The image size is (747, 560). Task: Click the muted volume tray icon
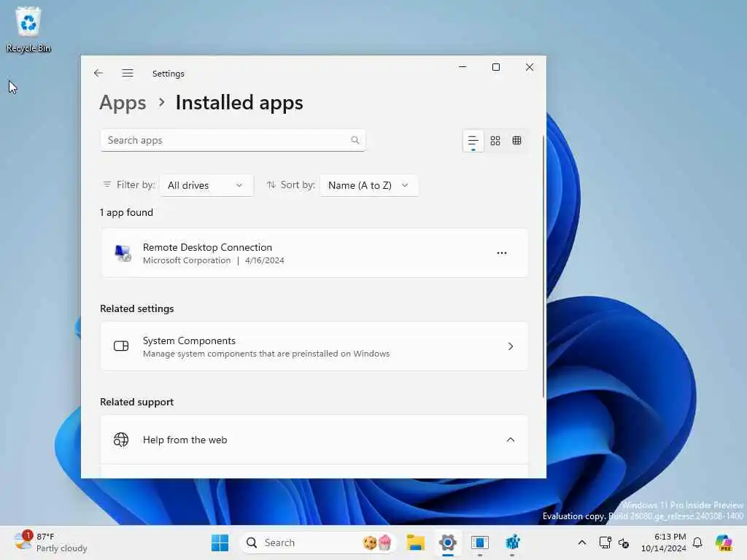click(624, 542)
